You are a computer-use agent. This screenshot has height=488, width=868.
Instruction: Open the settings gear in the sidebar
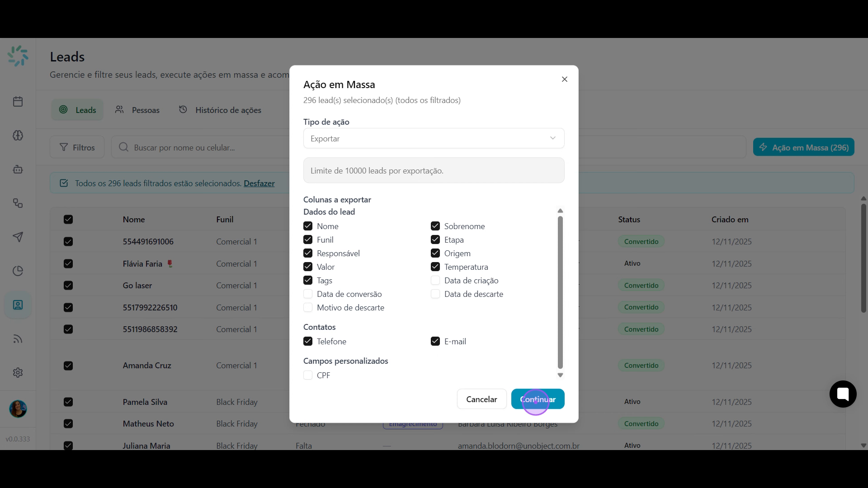tap(18, 373)
